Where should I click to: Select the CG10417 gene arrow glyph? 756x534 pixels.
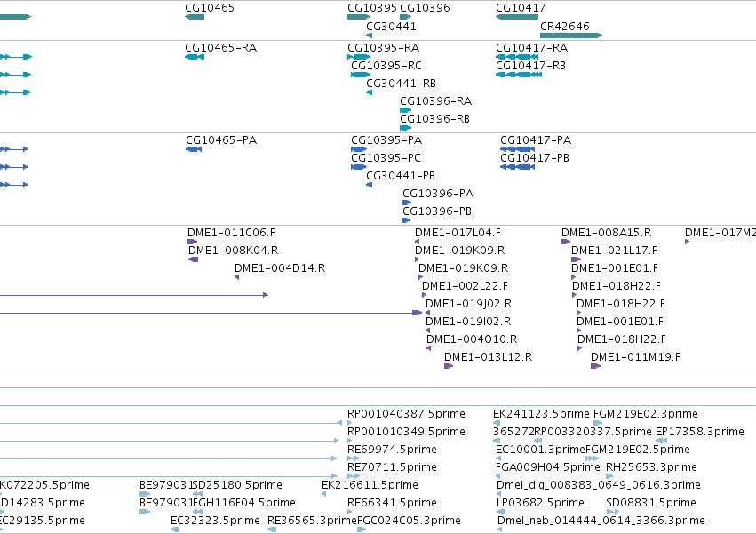click(517, 17)
